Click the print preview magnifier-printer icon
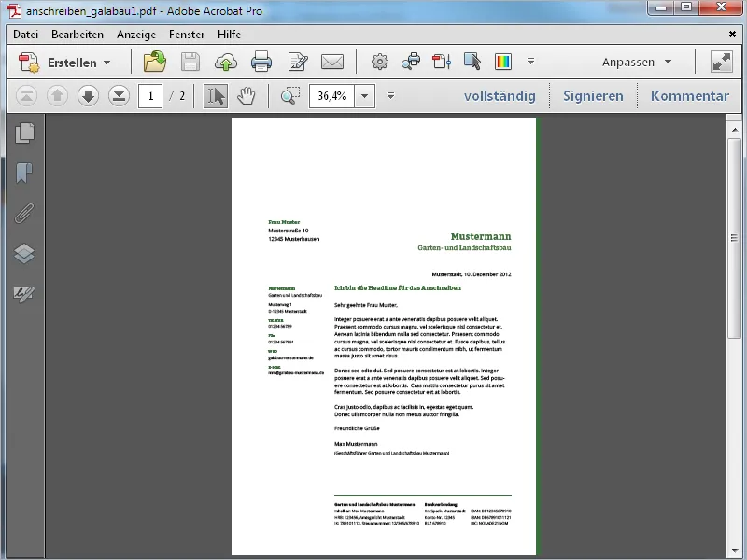 (x=411, y=61)
